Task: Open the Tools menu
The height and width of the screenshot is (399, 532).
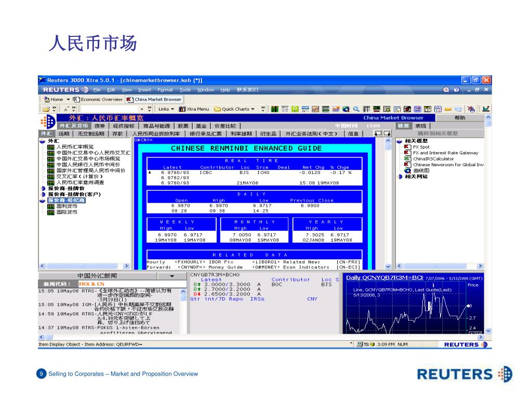Action: (185, 90)
